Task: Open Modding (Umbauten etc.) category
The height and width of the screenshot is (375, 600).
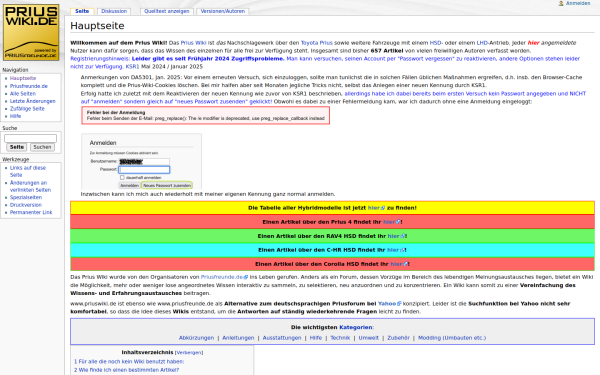Action: tap(452, 338)
